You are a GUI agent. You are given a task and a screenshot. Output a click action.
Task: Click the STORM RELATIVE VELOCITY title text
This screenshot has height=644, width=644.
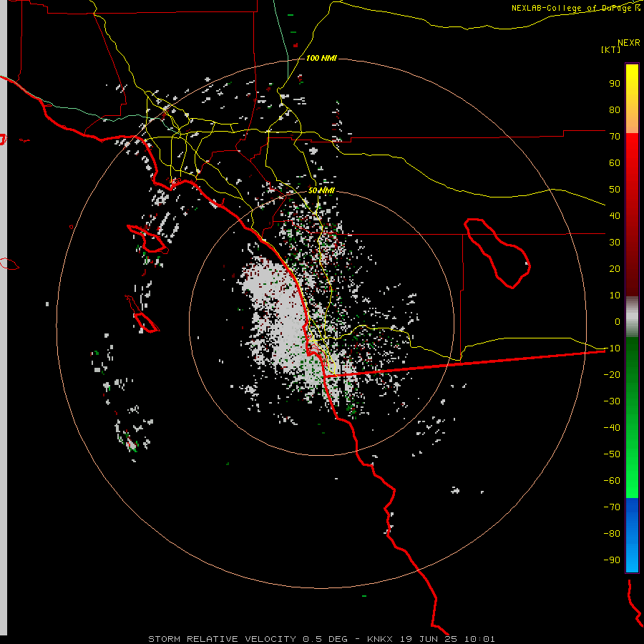click(222, 639)
